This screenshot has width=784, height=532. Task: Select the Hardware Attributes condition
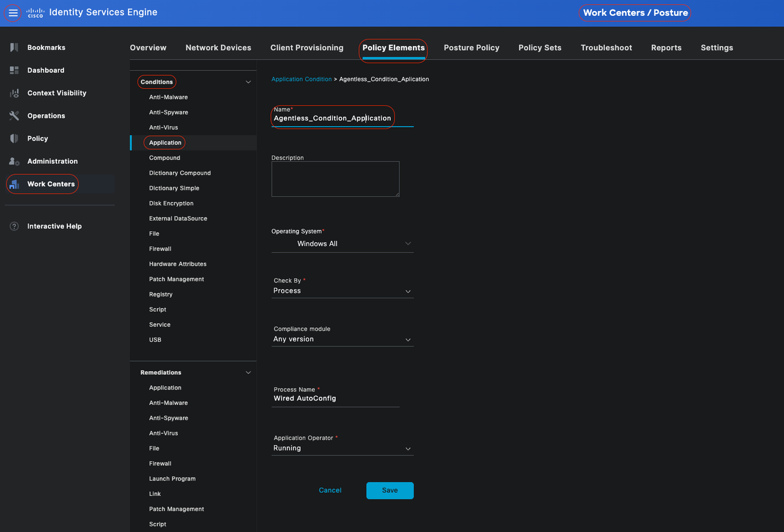point(178,264)
